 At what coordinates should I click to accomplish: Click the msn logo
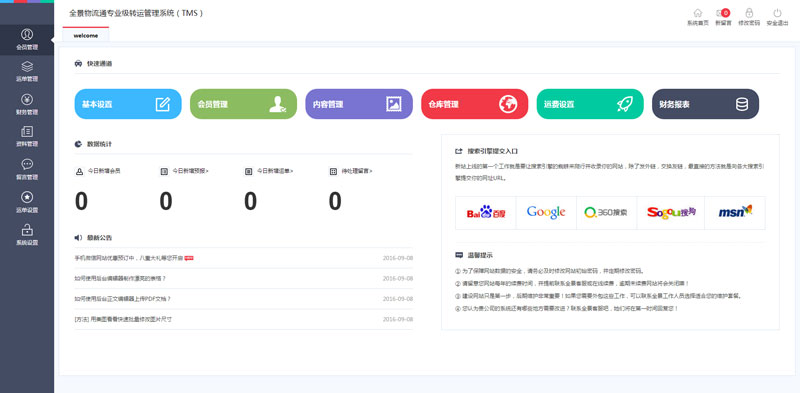point(735,212)
